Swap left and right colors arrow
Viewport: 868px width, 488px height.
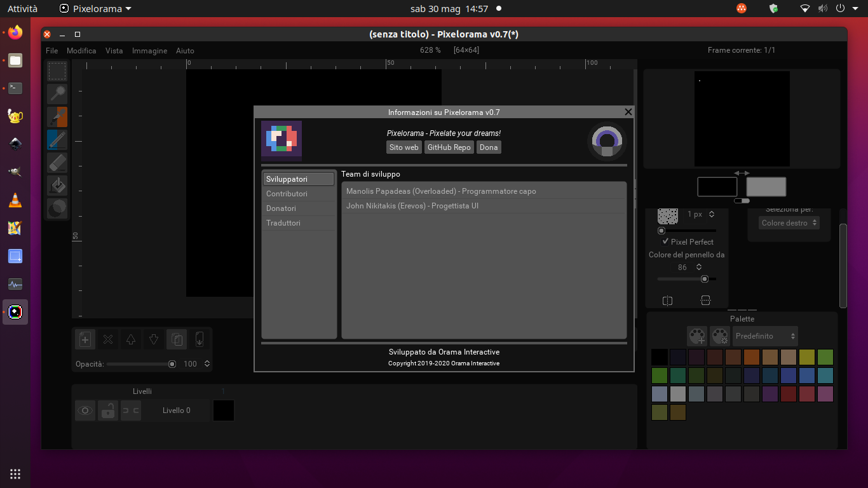pyautogui.click(x=742, y=173)
